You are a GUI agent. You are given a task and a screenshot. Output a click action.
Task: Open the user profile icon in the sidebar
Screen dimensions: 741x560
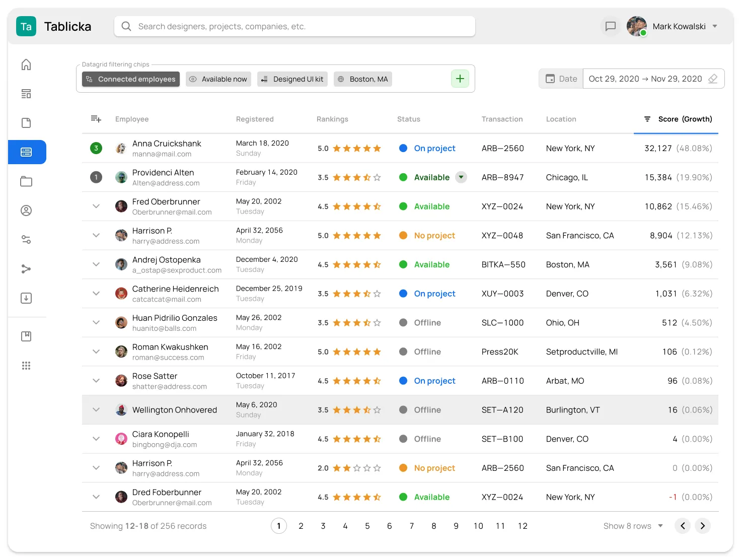(x=26, y=211)
